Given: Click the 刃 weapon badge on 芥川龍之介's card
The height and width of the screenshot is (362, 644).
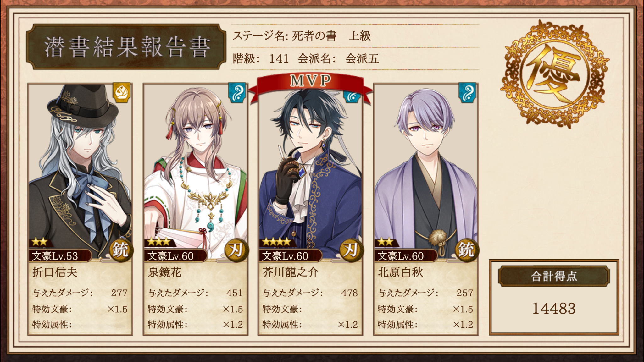Looking at the screenshot, I should point(351,250).
